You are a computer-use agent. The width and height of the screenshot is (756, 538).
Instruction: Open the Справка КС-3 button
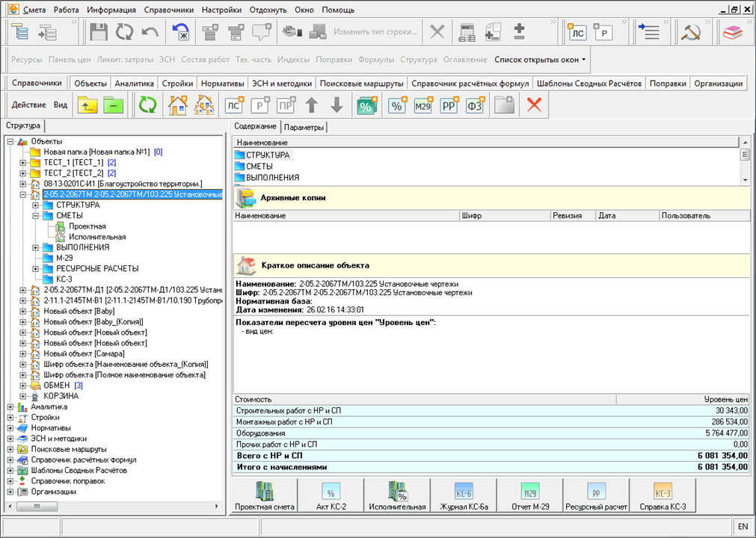tap(663, 495)
